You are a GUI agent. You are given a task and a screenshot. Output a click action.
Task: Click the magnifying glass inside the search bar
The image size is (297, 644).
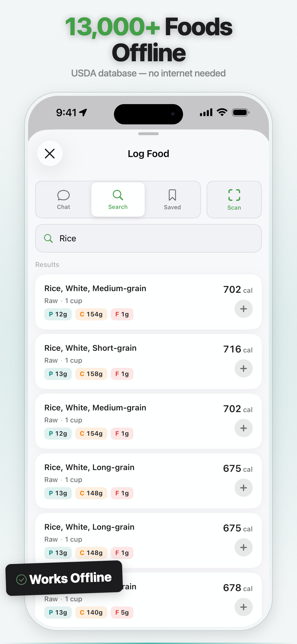pyautogui.click(x=49, y=238)
